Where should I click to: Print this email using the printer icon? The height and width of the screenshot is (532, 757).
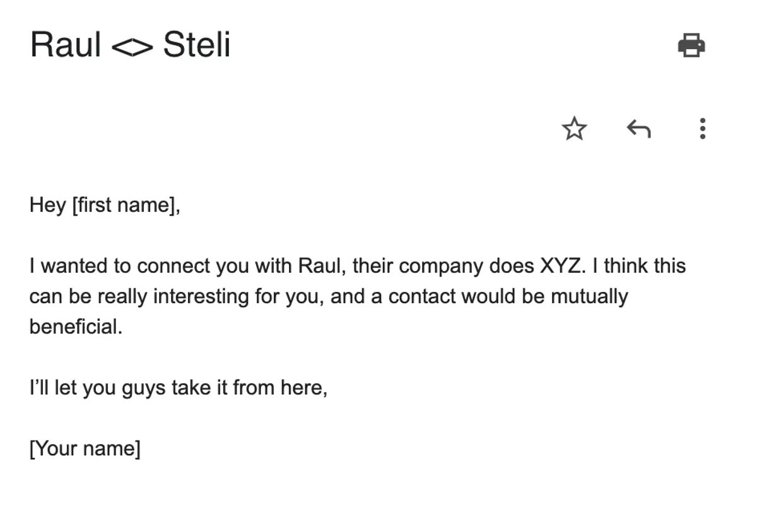[x=691, y=46]
